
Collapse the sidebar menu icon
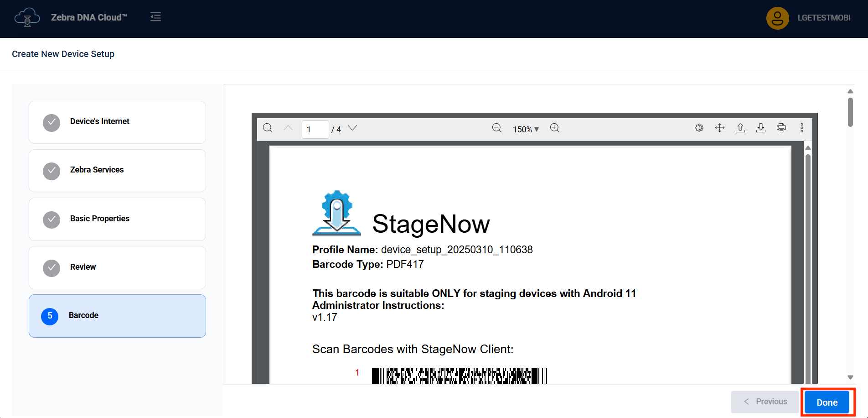coord(155,17)
